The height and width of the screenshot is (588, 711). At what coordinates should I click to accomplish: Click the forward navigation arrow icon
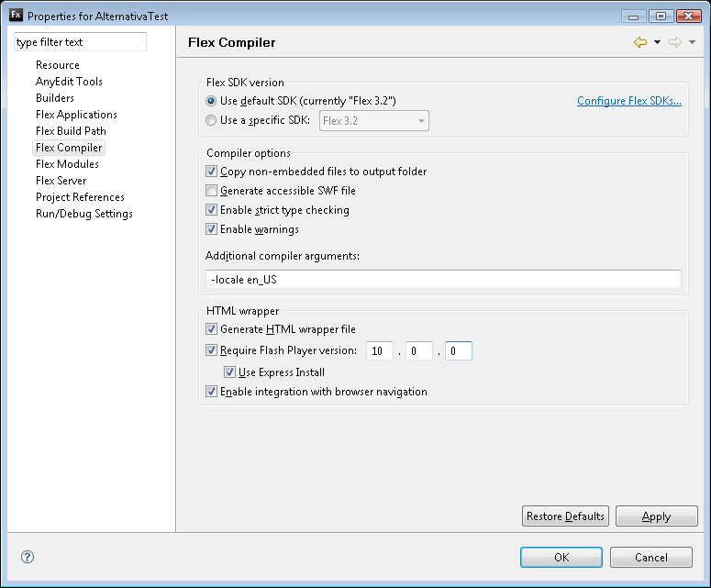click(675, 42)
